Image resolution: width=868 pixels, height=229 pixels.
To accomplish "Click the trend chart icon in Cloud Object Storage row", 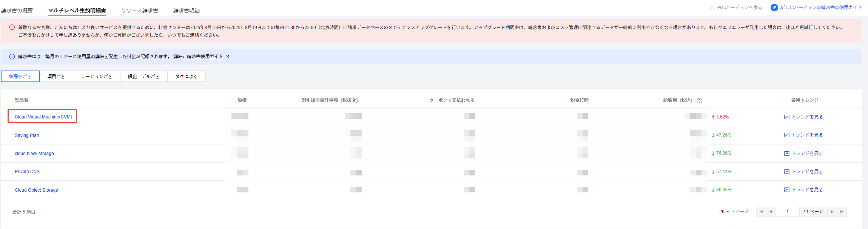I will tap(787, 190).
